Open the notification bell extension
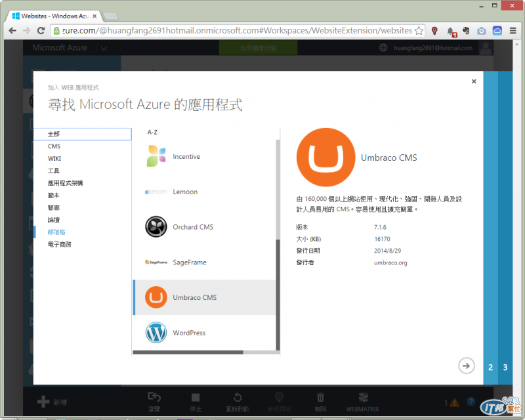The image size is (525, 420). 451,31
